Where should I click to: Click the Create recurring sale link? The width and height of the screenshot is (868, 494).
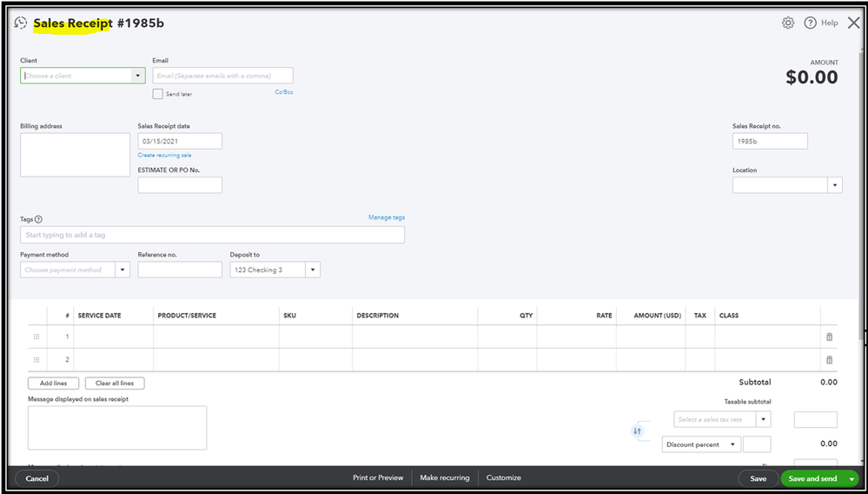(x=164, y=155)
